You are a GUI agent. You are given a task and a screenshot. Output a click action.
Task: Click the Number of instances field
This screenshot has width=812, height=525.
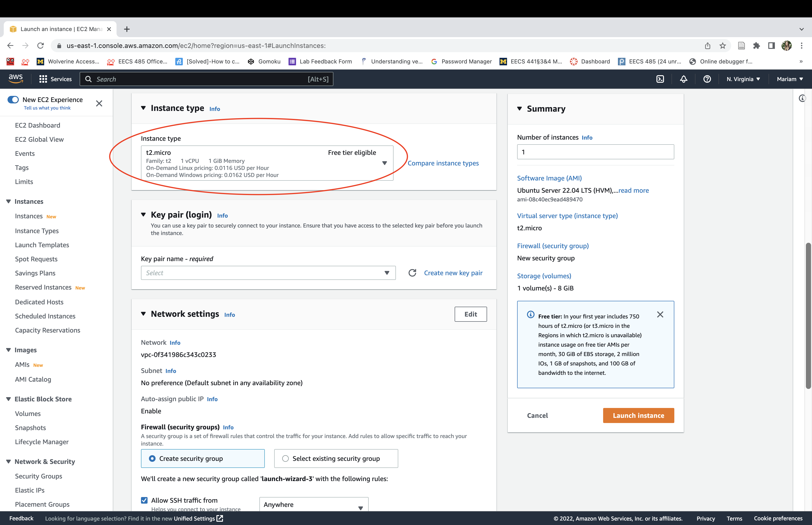point(595,152)
